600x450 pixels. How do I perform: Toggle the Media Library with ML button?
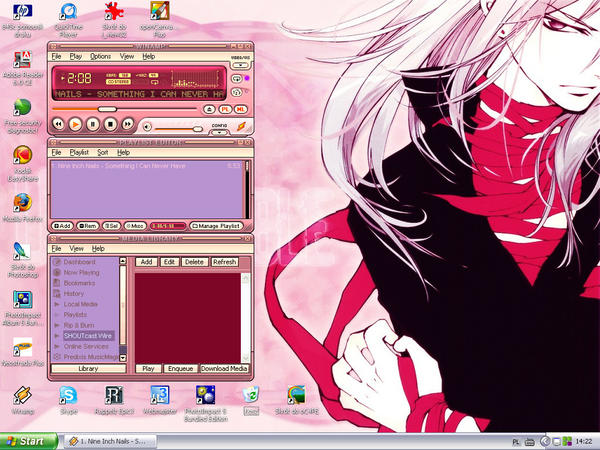tap(240, 109)
